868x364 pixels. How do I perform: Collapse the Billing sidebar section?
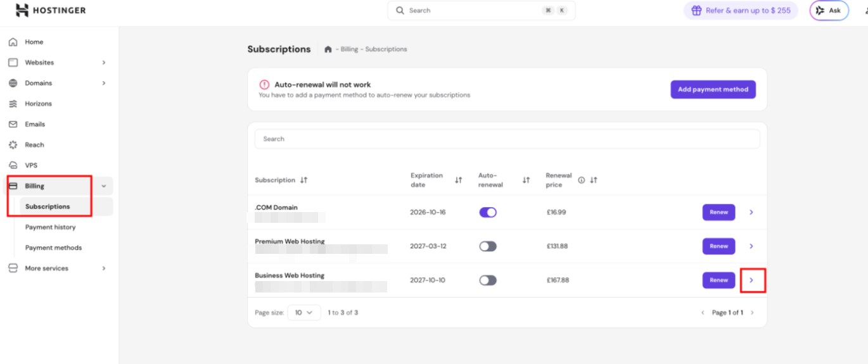104,186
